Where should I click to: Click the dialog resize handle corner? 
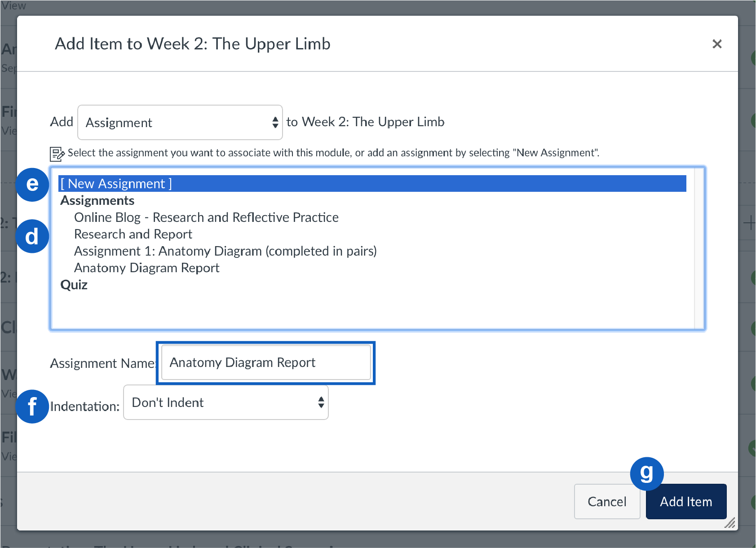730,523
